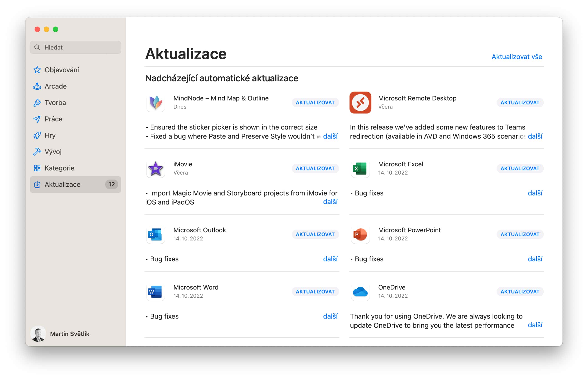Expand Microsoft PowerPoint notes via další
588x380 pixels.
coord(535,259)
